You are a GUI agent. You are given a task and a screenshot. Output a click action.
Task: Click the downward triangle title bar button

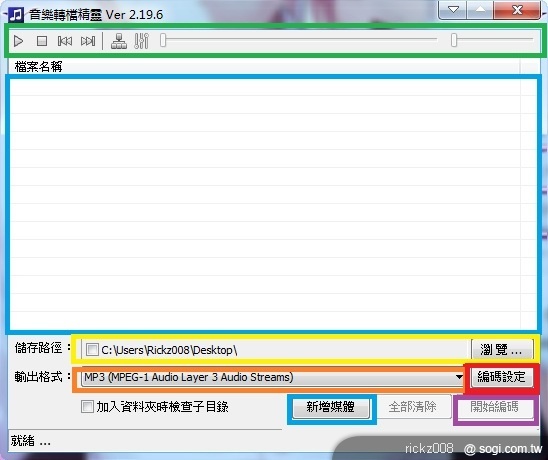453,10
